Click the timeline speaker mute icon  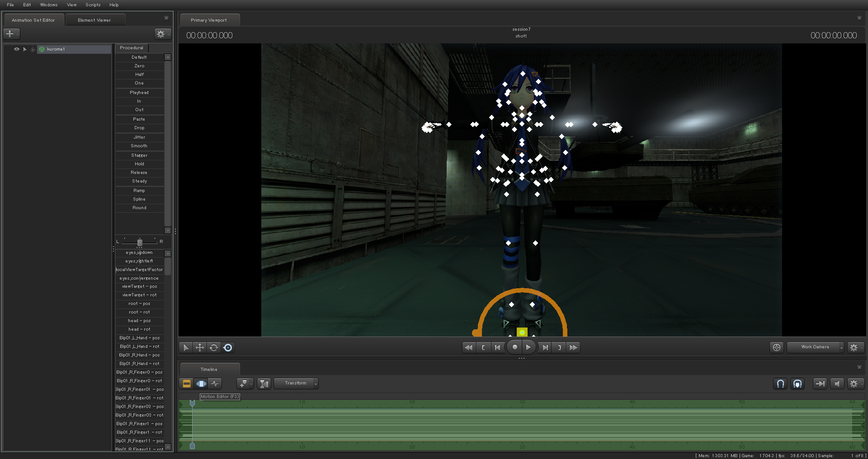pyautogui.click(x=837, y=384)
